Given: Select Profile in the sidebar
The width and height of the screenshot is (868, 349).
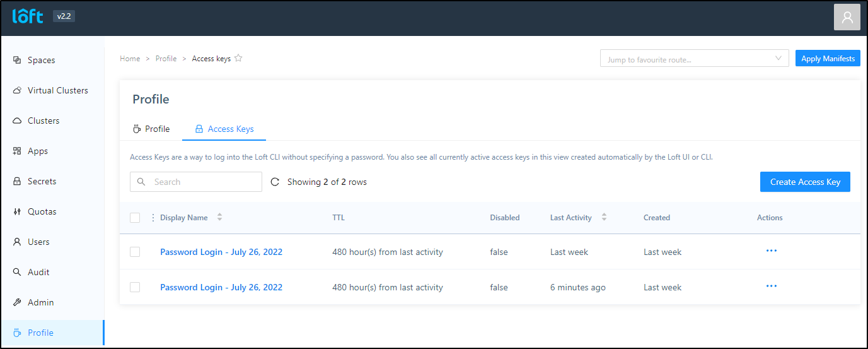Looking at the screenshot, I should [x=52, y=333].
